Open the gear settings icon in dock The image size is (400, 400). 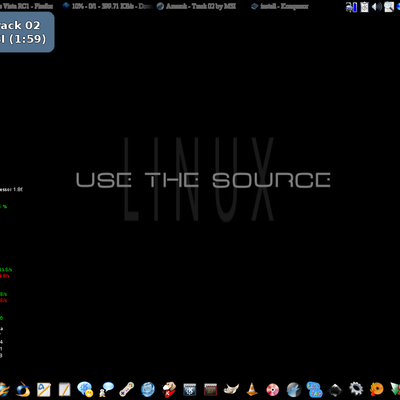pos(356,389)
